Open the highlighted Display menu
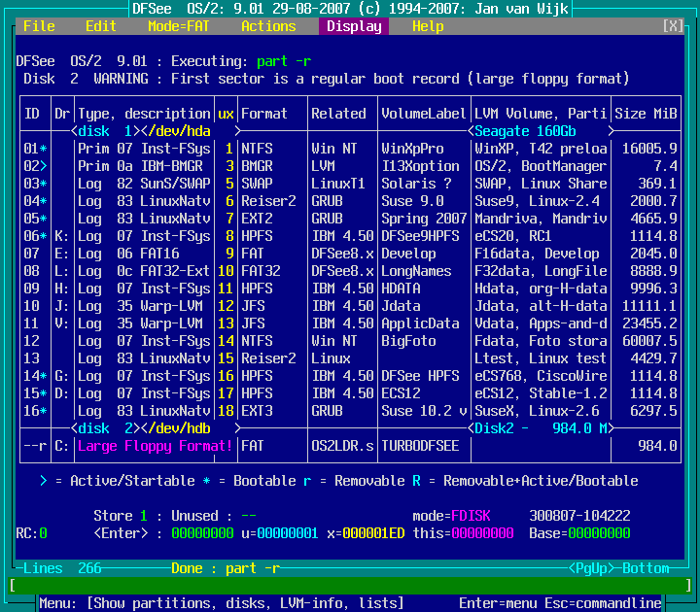 coord(354,26)
